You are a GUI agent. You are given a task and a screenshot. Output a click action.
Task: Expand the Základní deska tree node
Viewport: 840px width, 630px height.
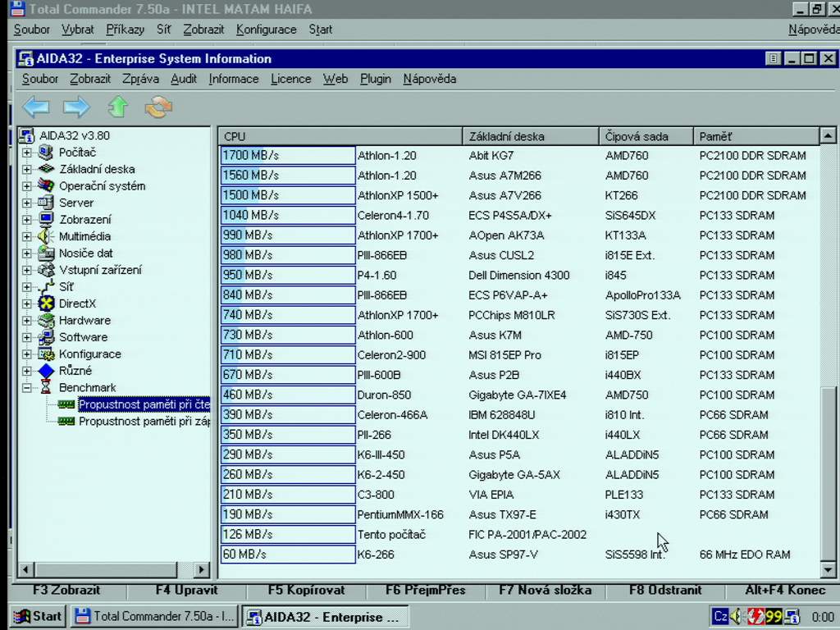pyautogui.click(x=27, y=169)
